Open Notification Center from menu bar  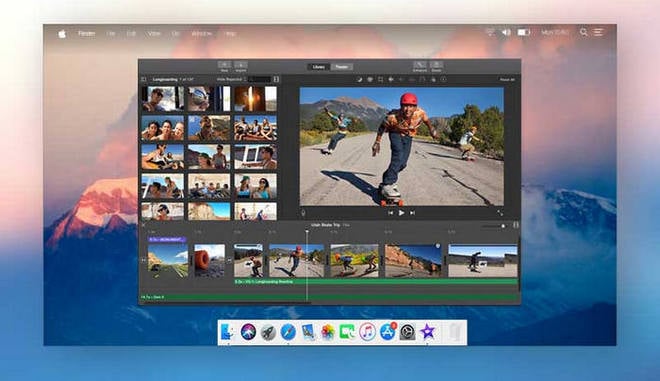[x=599, y=32]
